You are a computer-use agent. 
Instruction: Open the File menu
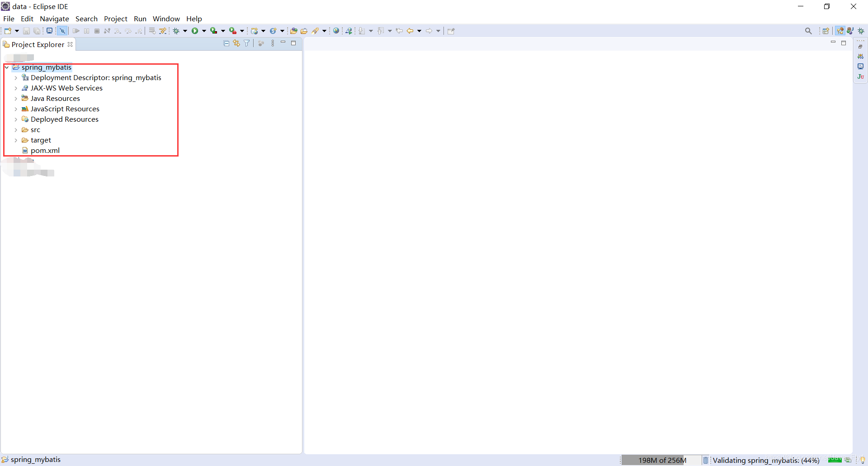pos(9,19)
